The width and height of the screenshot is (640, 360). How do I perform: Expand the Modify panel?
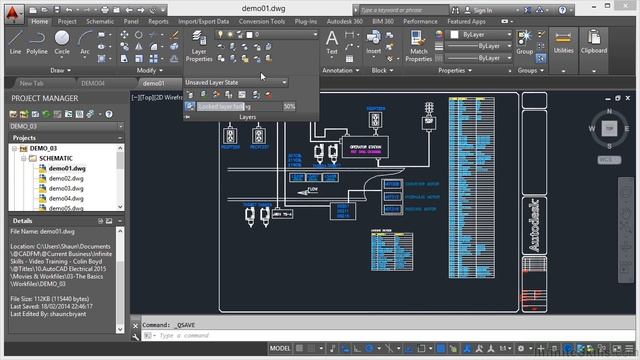(150, 71)
